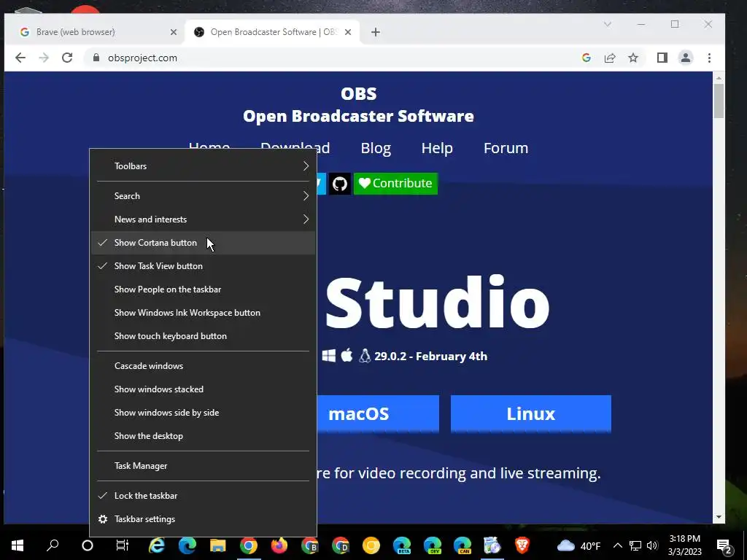Open Chrome three-dot menu
The width and height of the screenshot is (747, 560).
[709, 58]
